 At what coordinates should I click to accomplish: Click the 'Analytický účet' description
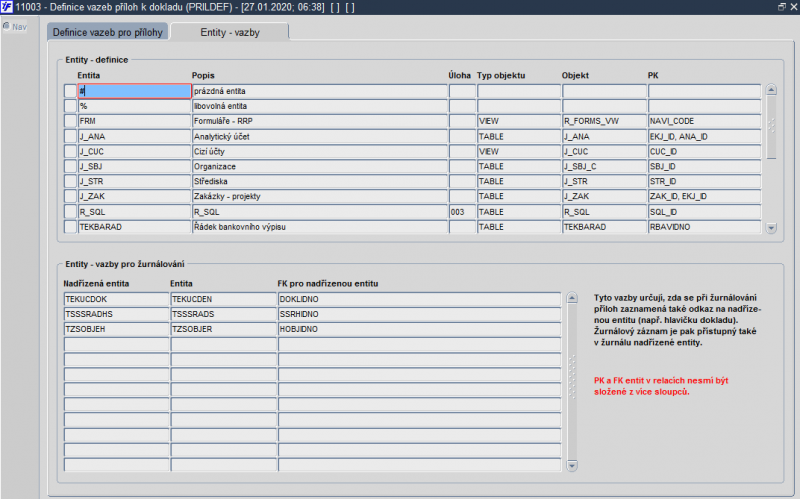(x=320, y=136)
